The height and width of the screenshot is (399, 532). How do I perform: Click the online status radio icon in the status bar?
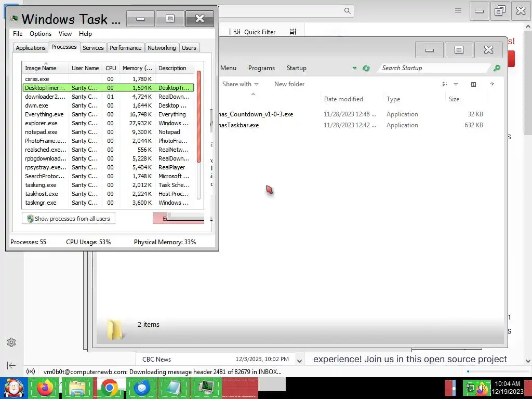tap(31, 371)
